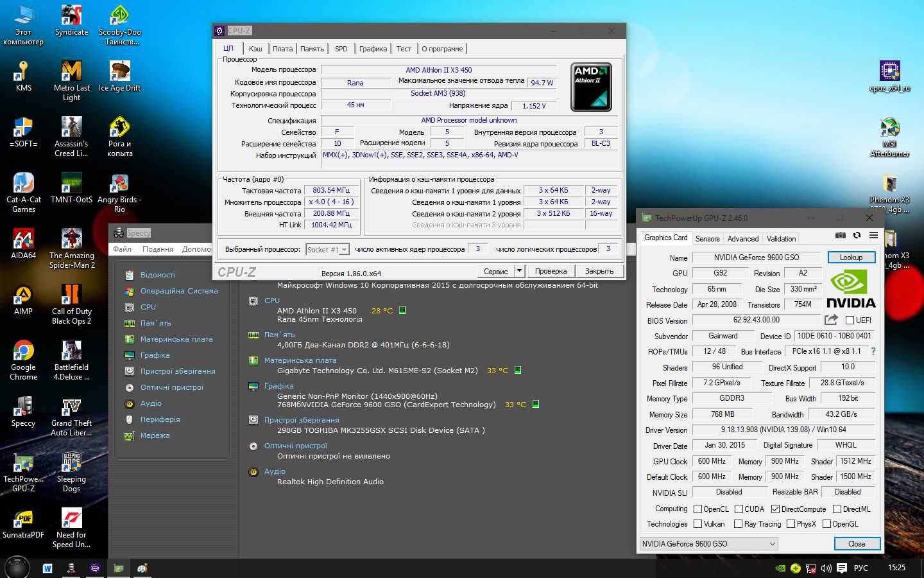Click the Графіка link in Speccy summary
924x578 pixels.
coord(278,386)
